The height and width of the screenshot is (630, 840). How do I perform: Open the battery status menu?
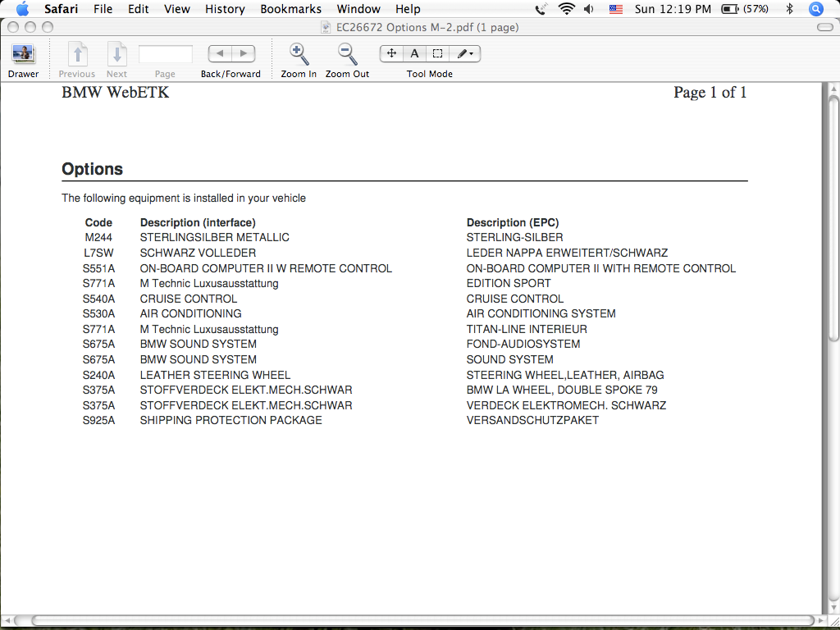(745, 9)
